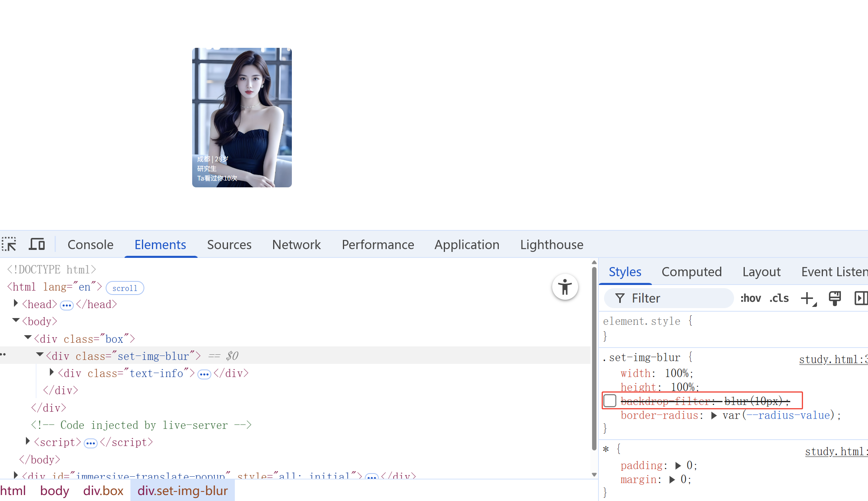868x501 pixels.
Task: Toggle the device toolbar icon
Action: tap(37, 244)
